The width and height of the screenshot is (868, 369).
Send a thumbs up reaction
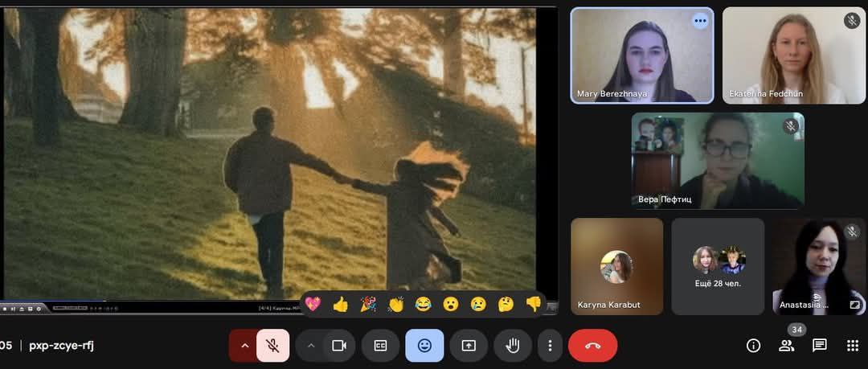point(340,304)
